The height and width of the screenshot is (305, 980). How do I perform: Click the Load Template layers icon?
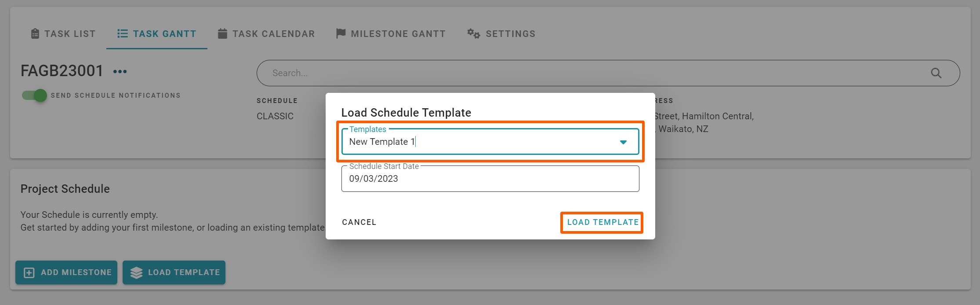click(137, 273)
